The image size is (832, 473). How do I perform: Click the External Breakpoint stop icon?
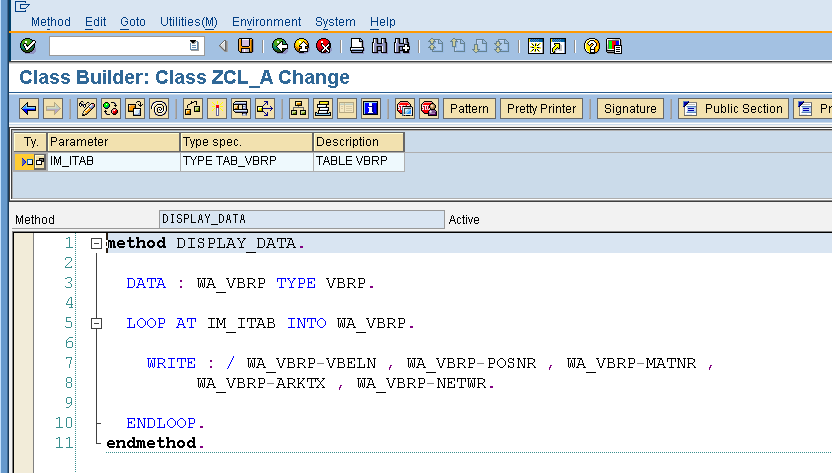tap(429, 108)
